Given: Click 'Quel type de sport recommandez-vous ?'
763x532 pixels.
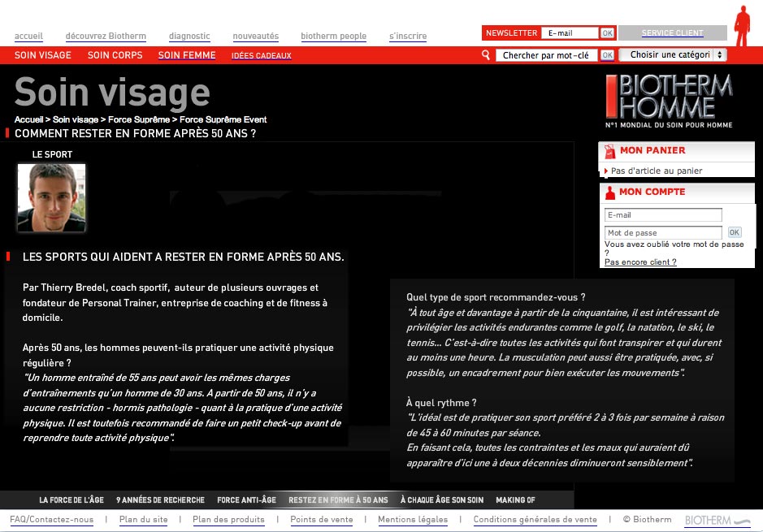Looking at the screenshot, I should pos(496,297).
